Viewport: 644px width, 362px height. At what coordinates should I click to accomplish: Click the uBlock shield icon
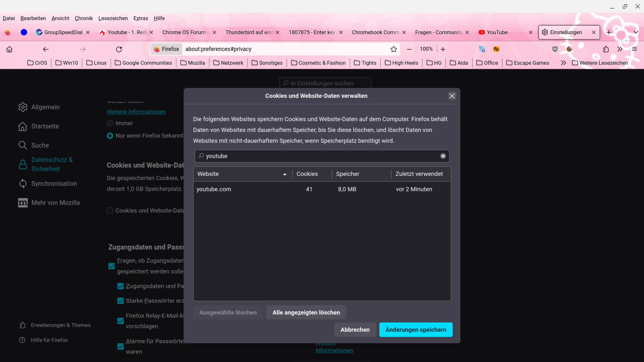point(555,49)
